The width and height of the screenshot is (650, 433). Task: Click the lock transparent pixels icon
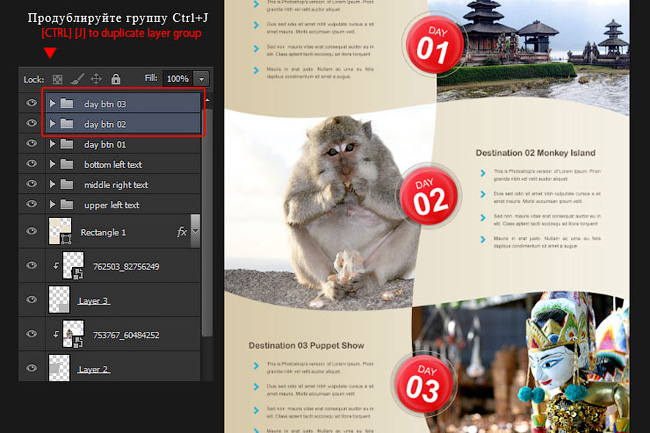click(x=58, y=79)
